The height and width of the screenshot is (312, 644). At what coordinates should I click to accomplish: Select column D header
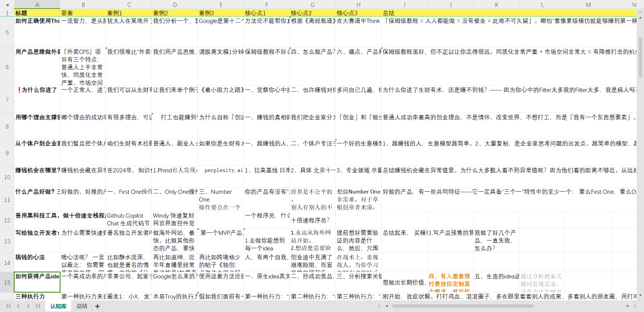[x=175, y=5]
